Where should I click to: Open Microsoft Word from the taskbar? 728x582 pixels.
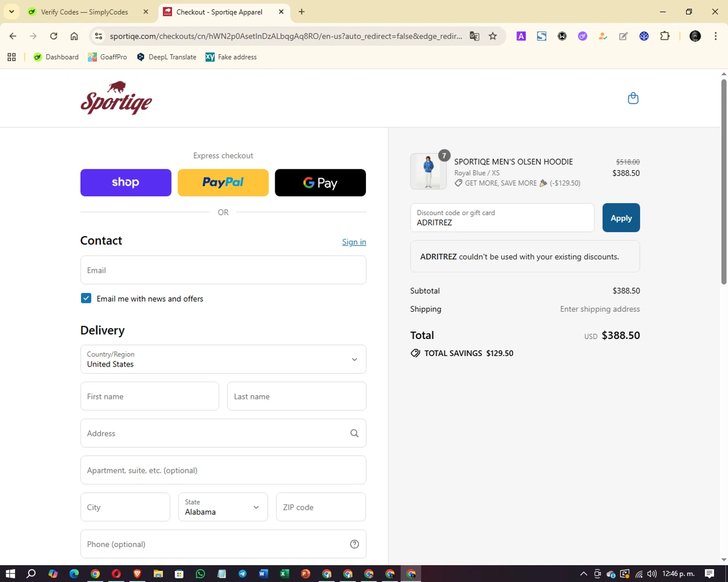click(x=264, y=574)
